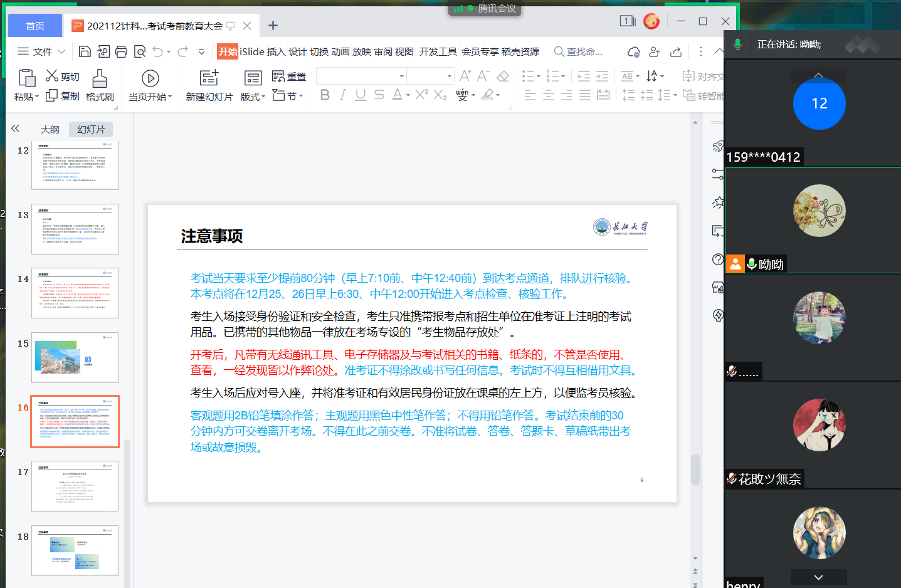The image size is (901, 588).
Task: Switch to the Outline (大纲) tab
Action: point(50,129)
